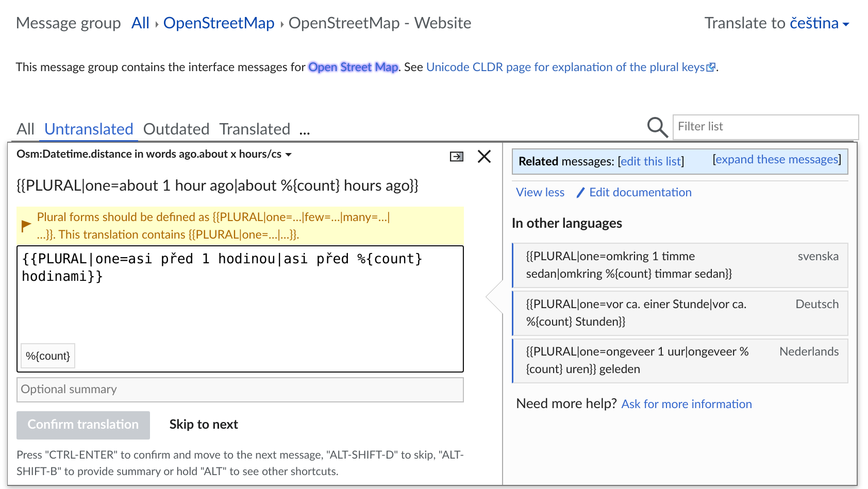Click the magnifying glass search icon
The height and width of the screenshot is (489, 868).
coord(657,127)
